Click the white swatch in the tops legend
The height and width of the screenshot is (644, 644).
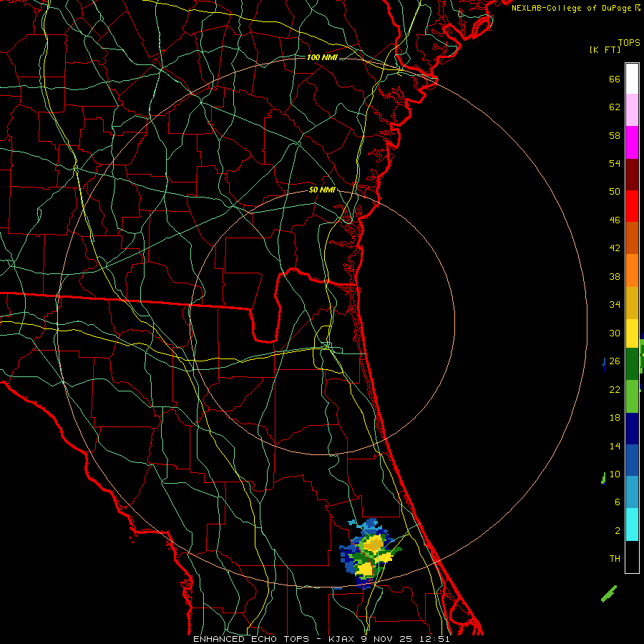click(632, 79)
